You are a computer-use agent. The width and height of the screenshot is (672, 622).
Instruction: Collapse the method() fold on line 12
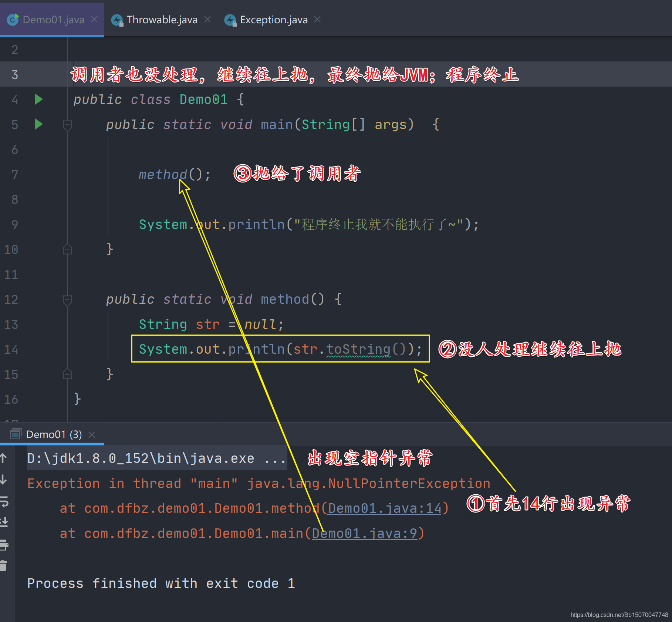(x=67, y=300)
